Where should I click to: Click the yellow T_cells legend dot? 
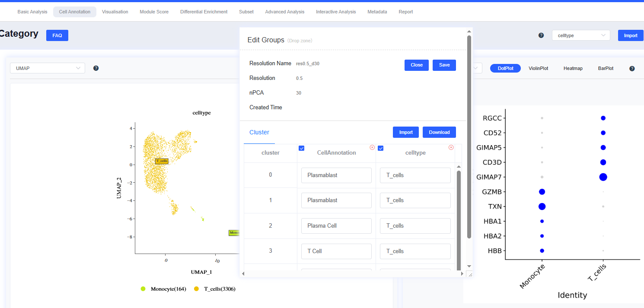(197, 289)
